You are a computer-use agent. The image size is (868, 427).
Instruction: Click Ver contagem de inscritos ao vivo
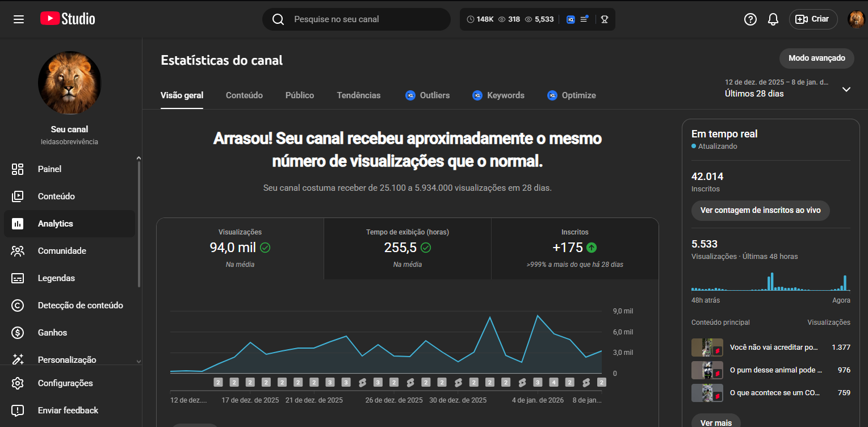pyautogui.click(x=761, y=210)
